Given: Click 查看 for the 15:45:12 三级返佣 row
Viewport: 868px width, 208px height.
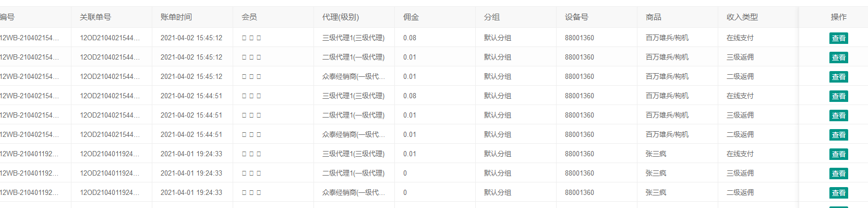Looking at the screenshot, I should click(x=838, y=57).
